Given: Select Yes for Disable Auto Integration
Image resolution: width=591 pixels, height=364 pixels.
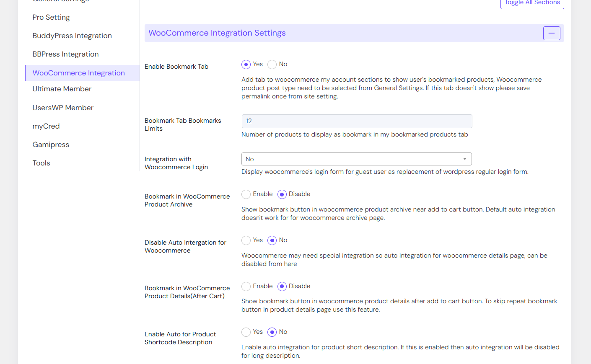Looking at the screenshot, I should (246, 240).
